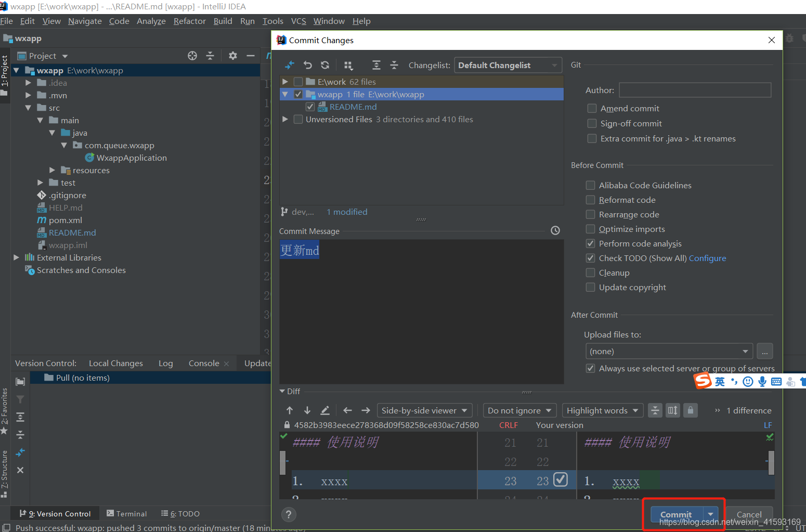Click the Author input field

click(x=695, y=90)
